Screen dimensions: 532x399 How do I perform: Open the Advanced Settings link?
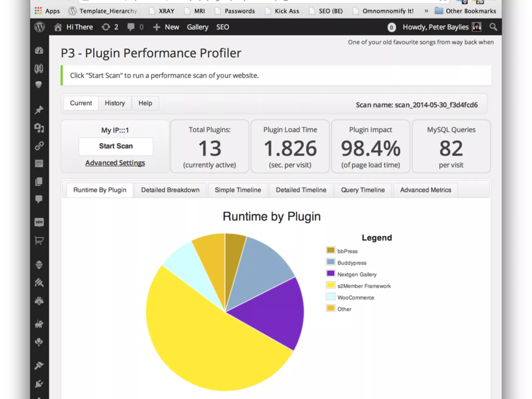(115, 163)
